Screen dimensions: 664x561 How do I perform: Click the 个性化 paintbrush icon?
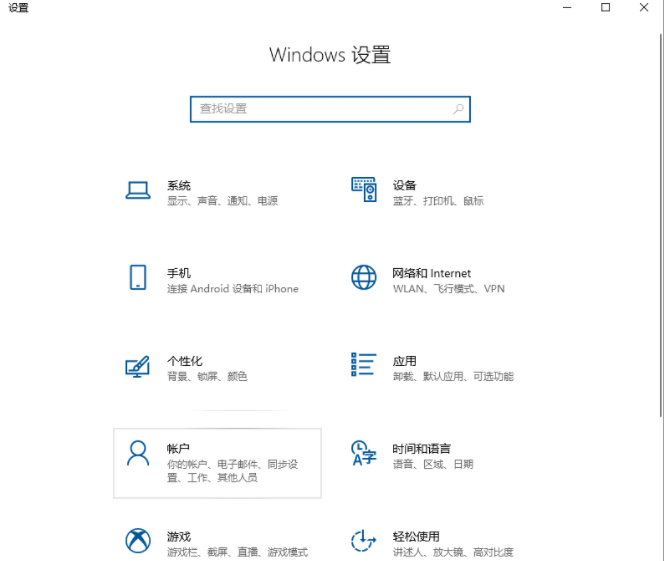pos(138,366)
